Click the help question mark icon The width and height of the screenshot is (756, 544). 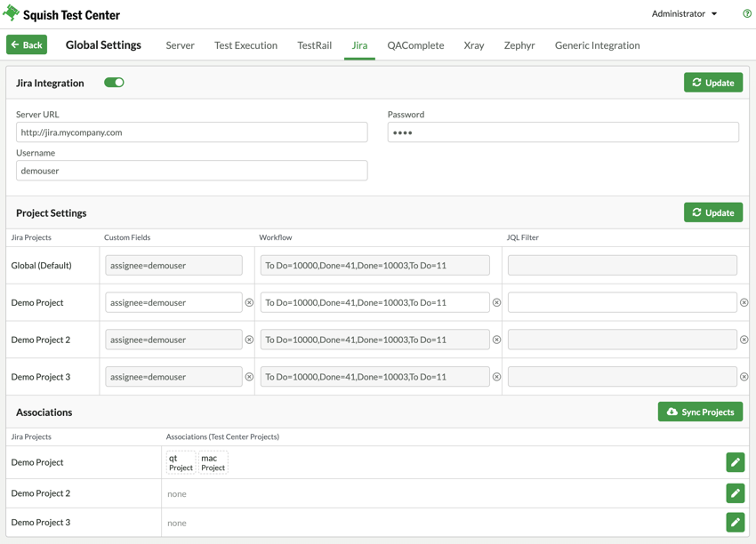(745, 14)
